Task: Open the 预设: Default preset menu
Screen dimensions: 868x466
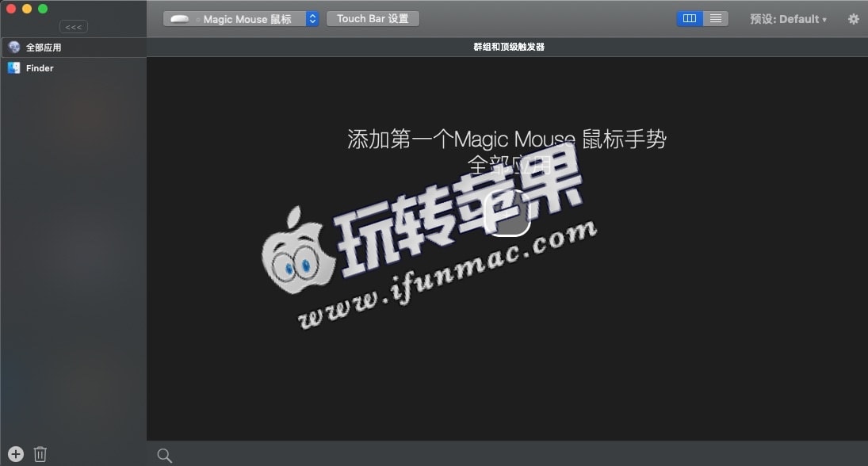Action: (788, 19)
